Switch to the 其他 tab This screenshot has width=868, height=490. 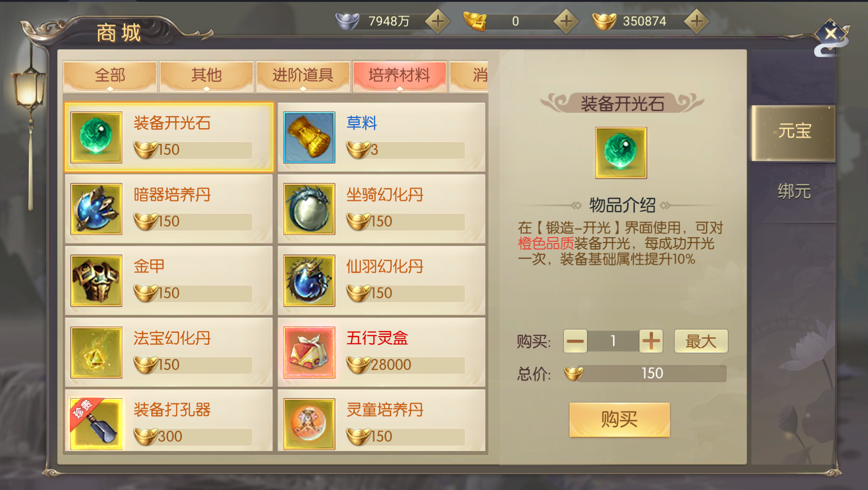(x=206, y=76)
